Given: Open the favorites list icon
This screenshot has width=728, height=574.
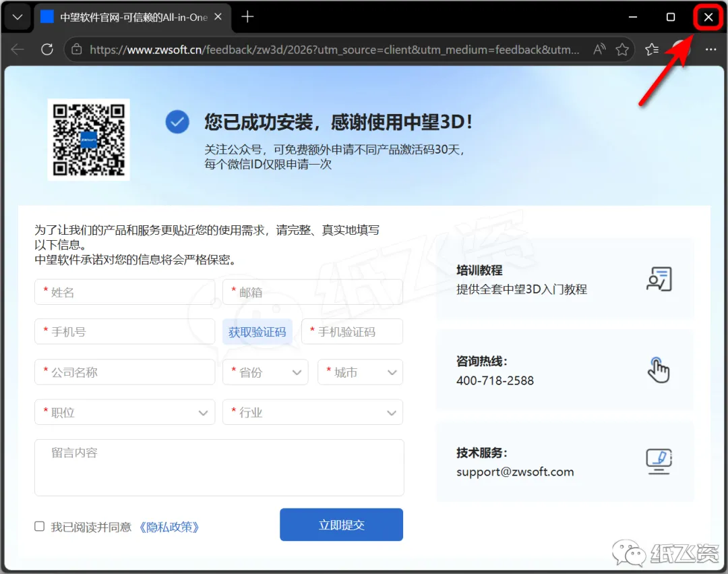Looking at the screenshot, I should pyautogui.click(x=651, y=49).
